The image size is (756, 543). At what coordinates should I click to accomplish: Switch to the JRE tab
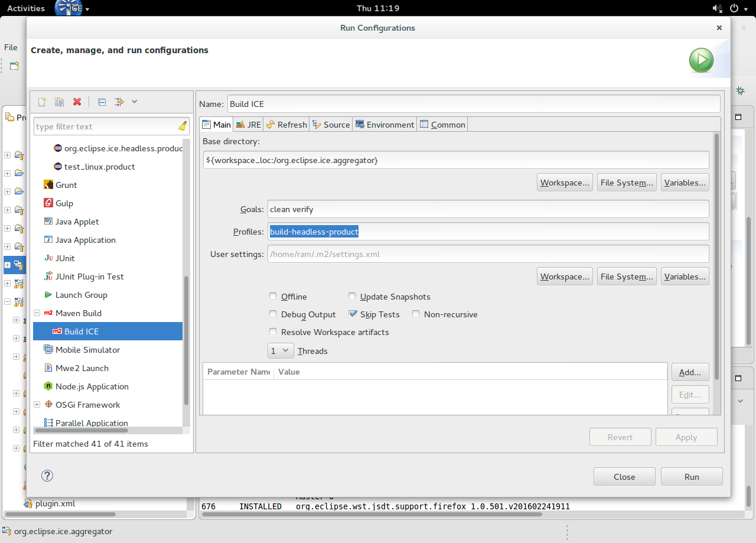[248, 125]
